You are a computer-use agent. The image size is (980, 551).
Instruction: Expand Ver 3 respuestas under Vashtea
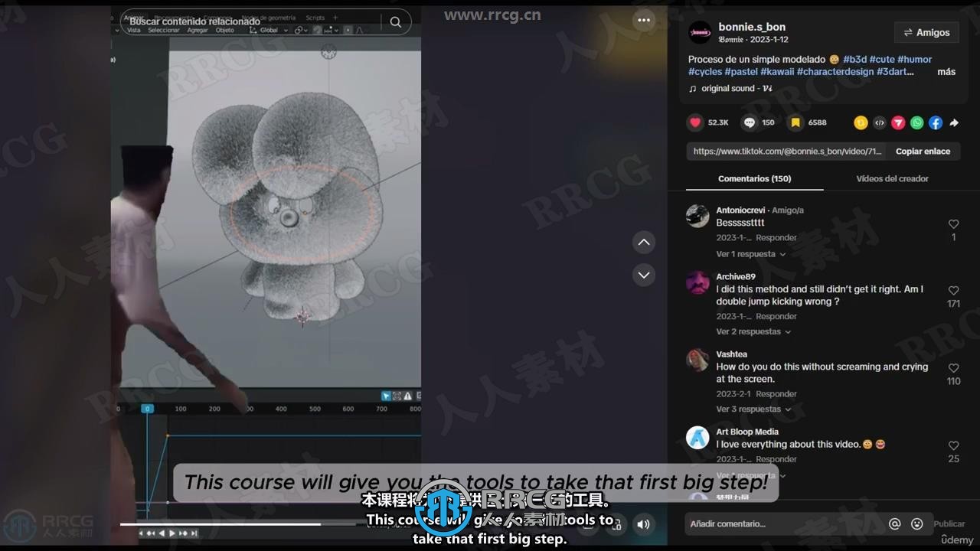pos(753,409)
